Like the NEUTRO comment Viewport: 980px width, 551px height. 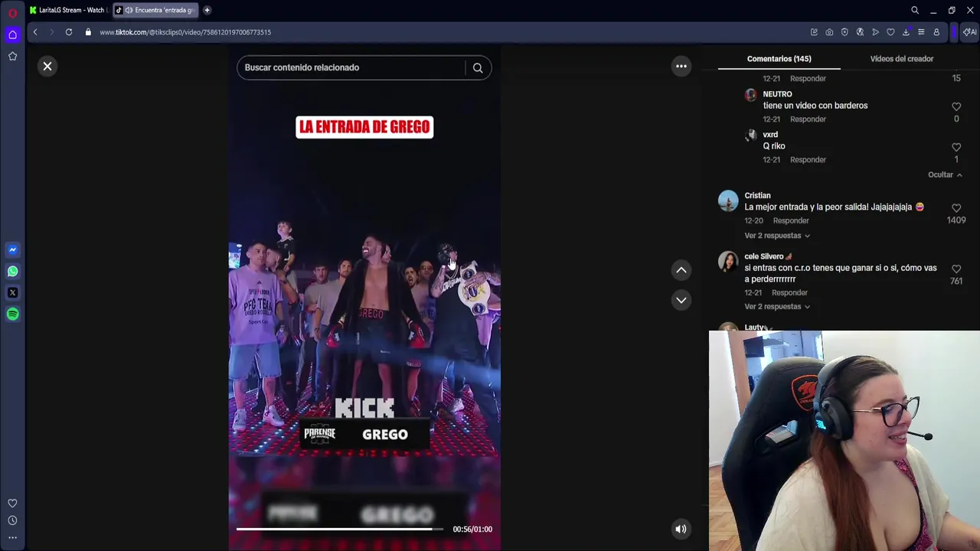pyautogui.click(x=956, y=106)
